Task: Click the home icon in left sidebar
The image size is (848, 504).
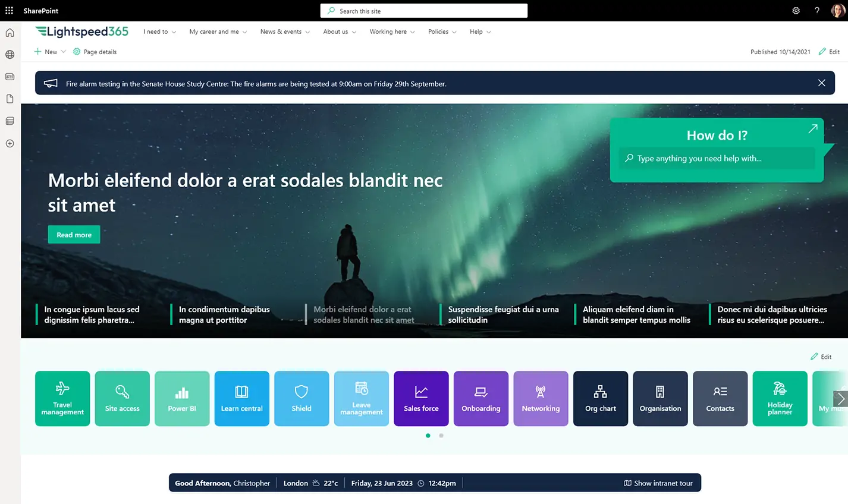Action: coord(10,33)
